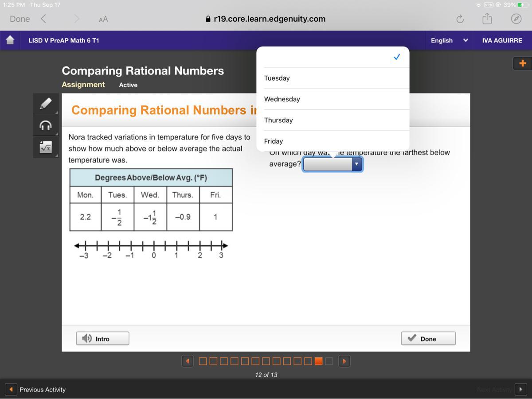Viewport: 532px width, 399px height.
Task: Open the square root calculator tool
Action: pos(46,147)
